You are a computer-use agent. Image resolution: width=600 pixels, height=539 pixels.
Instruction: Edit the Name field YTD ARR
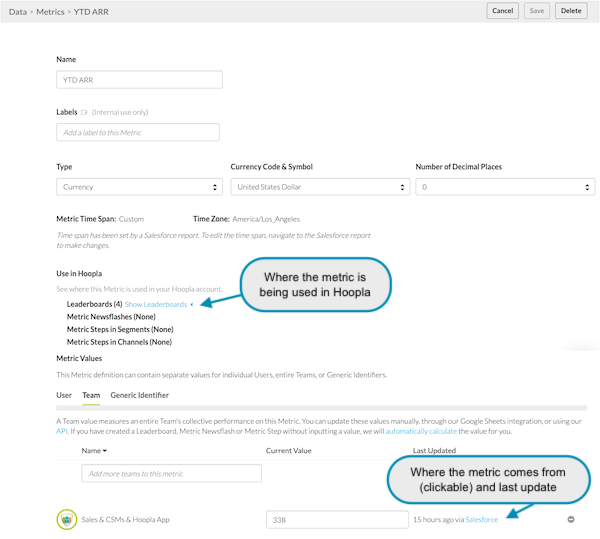139,80
